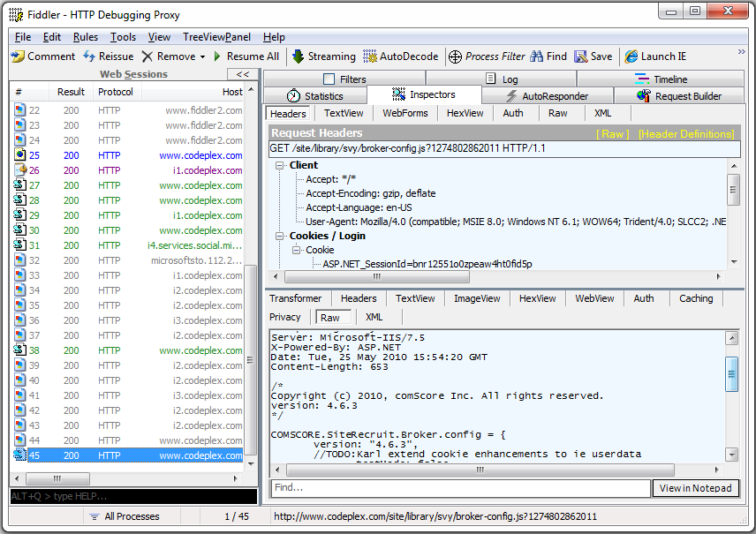This screenshot has height=534, width=756.
Task: Open the response Transformer tab
Action: pos(295,298)
